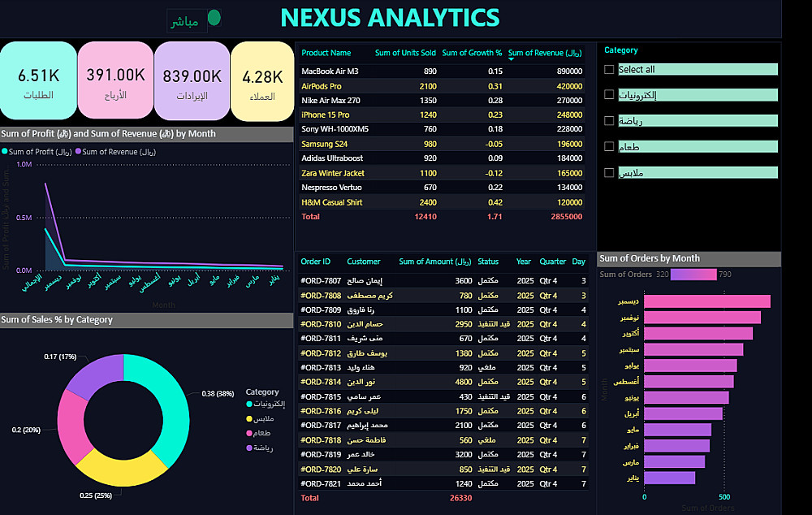Click إلكترونيات legend item in donut chart
This screenshot has width=812, height=515.
click(266, 405)
